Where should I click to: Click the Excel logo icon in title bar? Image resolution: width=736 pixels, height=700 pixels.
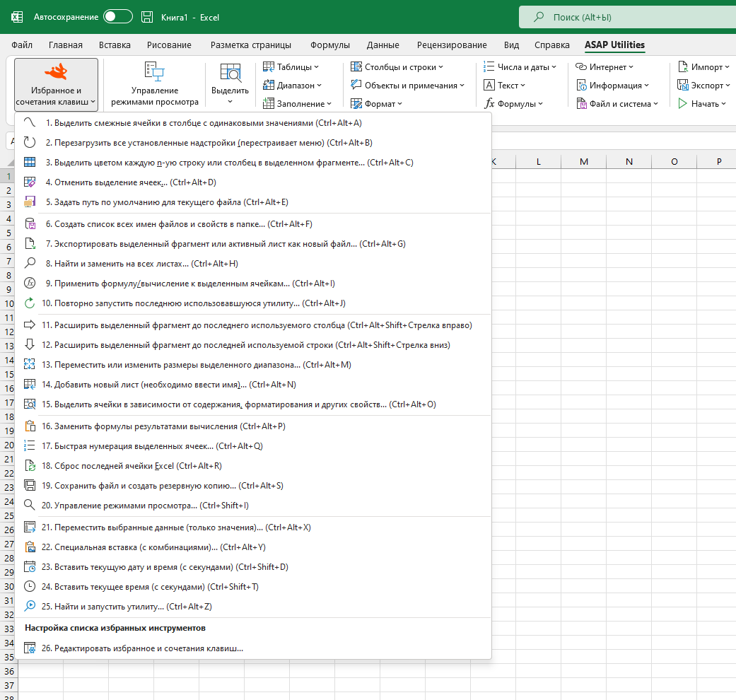coord(17,17)
